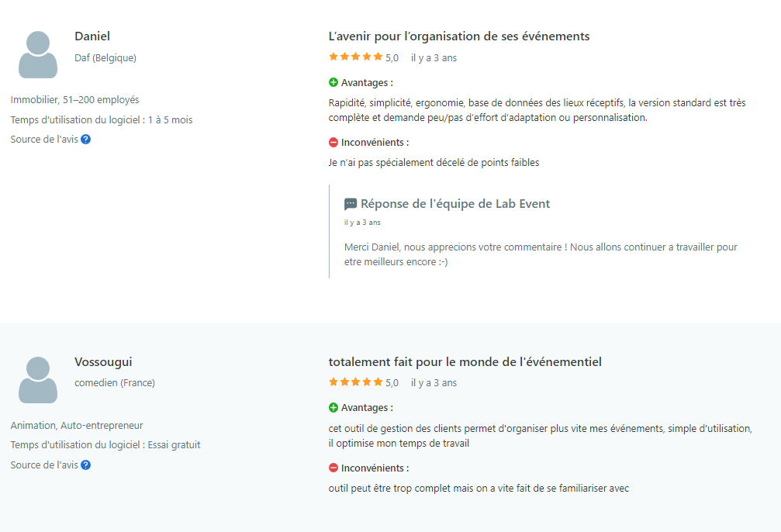Click the chat bubble icon in Lab Event reply

(350, 204)
